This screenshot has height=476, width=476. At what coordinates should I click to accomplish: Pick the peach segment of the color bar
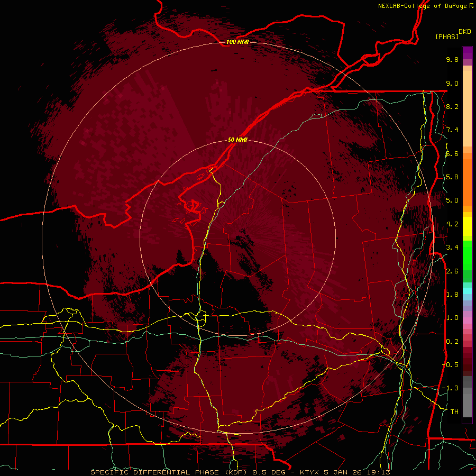pyautogui.click(x=467, y=108)
